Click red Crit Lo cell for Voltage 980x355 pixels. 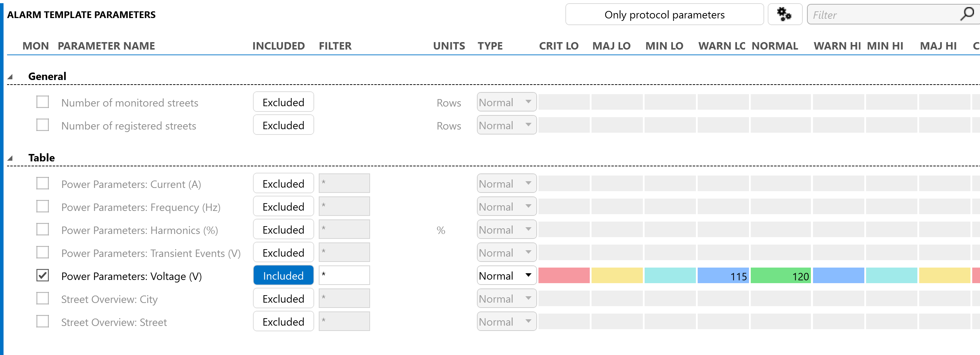[x=564, y=275]
